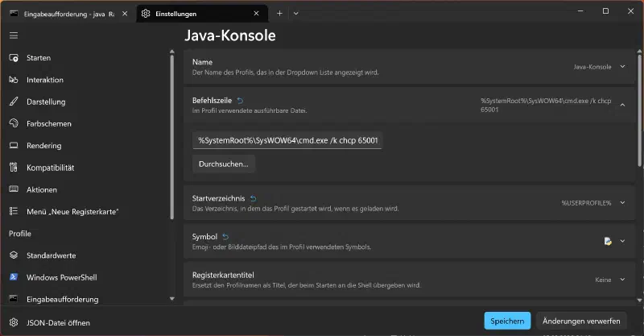Click Änderungen verwerfen button
Screen dimensions: 644x336
click(581, 321)
